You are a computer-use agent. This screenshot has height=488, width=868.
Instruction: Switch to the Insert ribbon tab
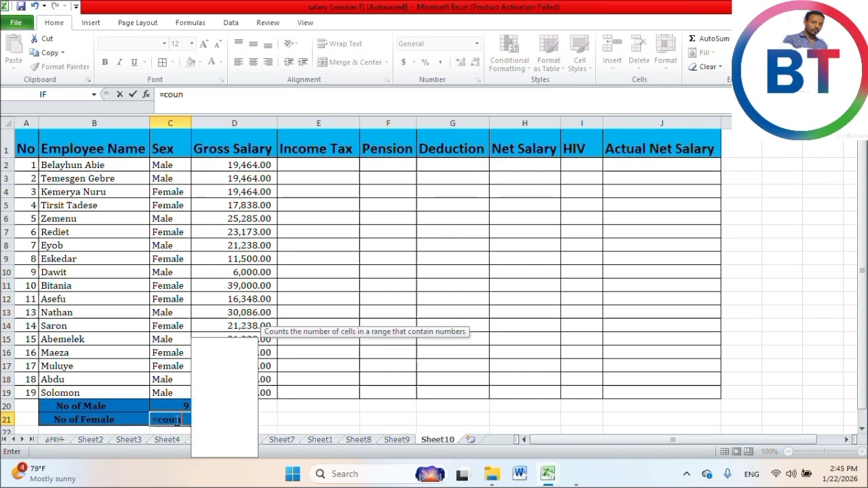point(91,22)
